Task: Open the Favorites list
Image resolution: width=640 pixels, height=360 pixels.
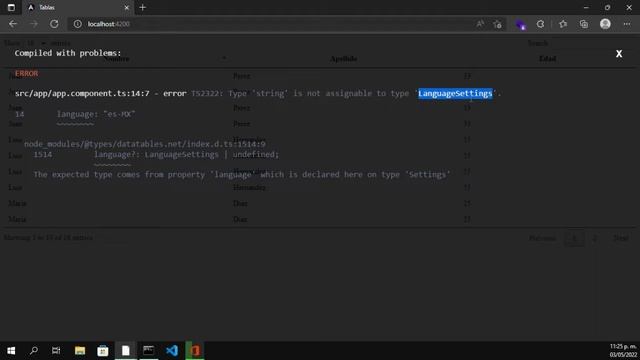Action: click(x=563, y=24)
